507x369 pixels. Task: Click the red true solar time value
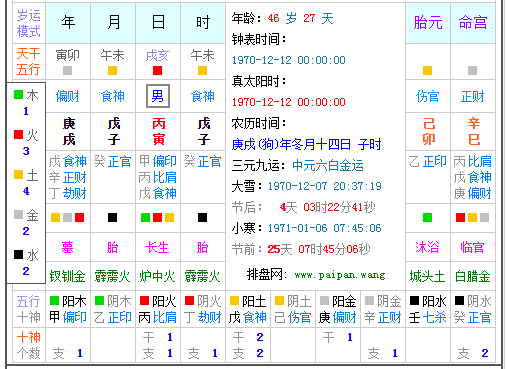pyautogui.click(x=289, y=102)
